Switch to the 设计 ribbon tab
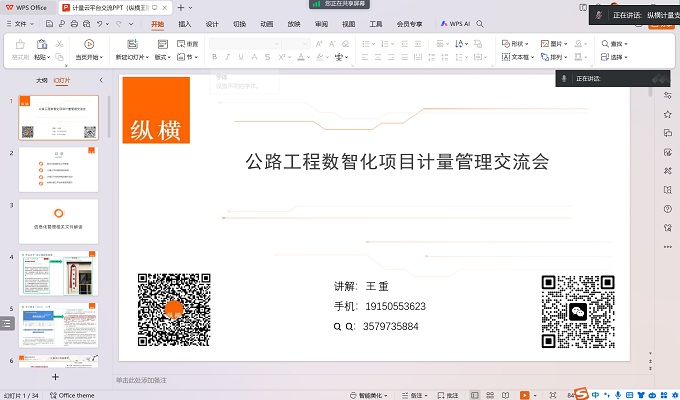The height and width of the screenshot is (400, 680). pos(212,24)
